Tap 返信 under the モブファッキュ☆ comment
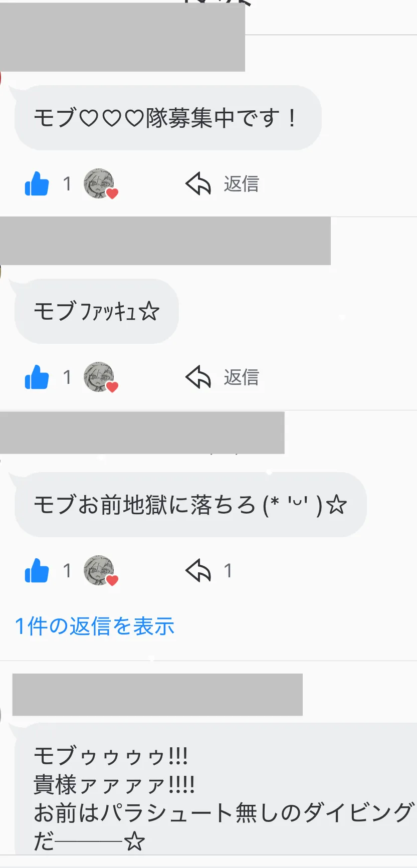The height and width of the screenshot is (868, 417). point(241,377)
